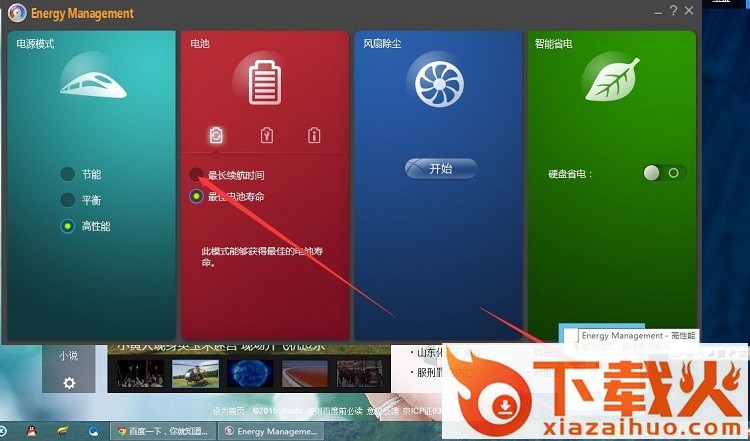
Task: Open the Energy Management taskbar button
Action: point(270,431)
